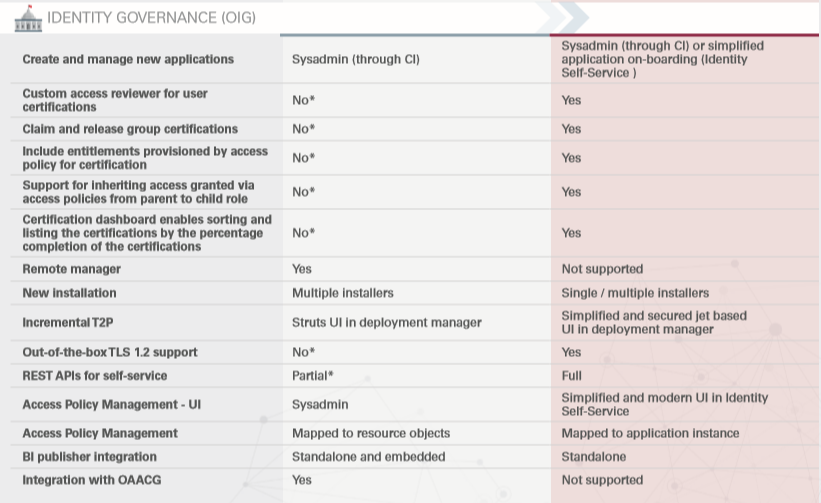Click 'Incremental T2P' row label
Screen dimensions: 821x503
click(x=69, y=323)
